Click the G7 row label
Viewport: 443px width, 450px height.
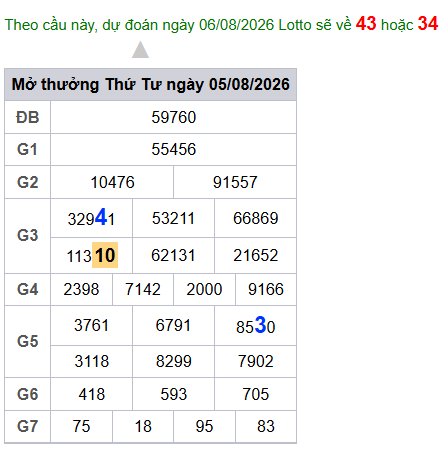pyautogui.click(x=28, y=426)
